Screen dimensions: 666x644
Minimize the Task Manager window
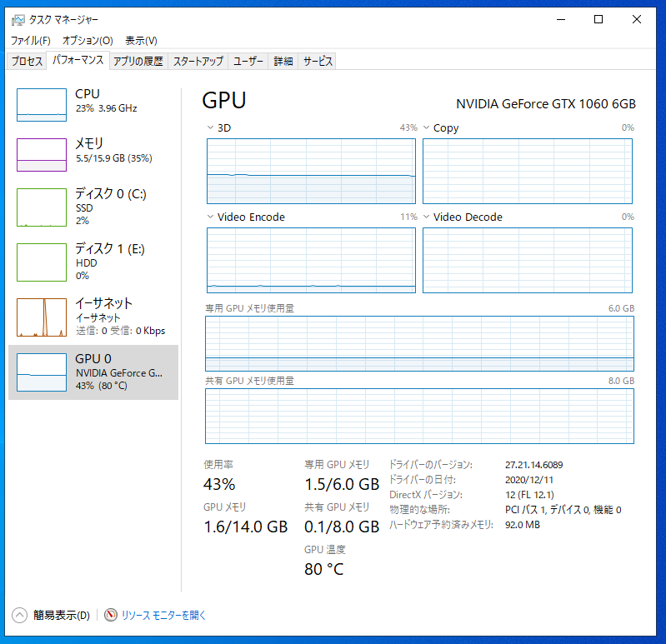pos(561,19)
